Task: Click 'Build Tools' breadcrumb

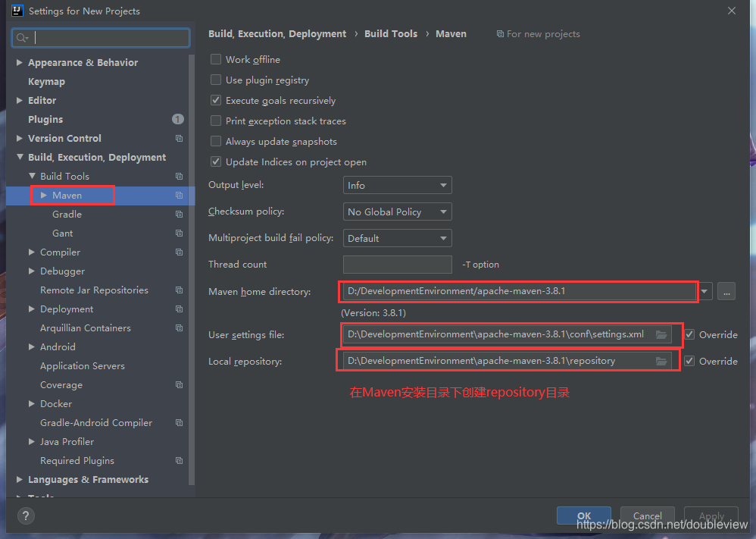Action: 391,34
